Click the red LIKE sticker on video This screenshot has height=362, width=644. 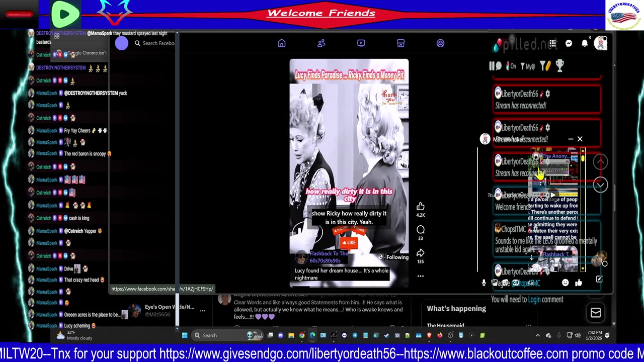(349, 243)
